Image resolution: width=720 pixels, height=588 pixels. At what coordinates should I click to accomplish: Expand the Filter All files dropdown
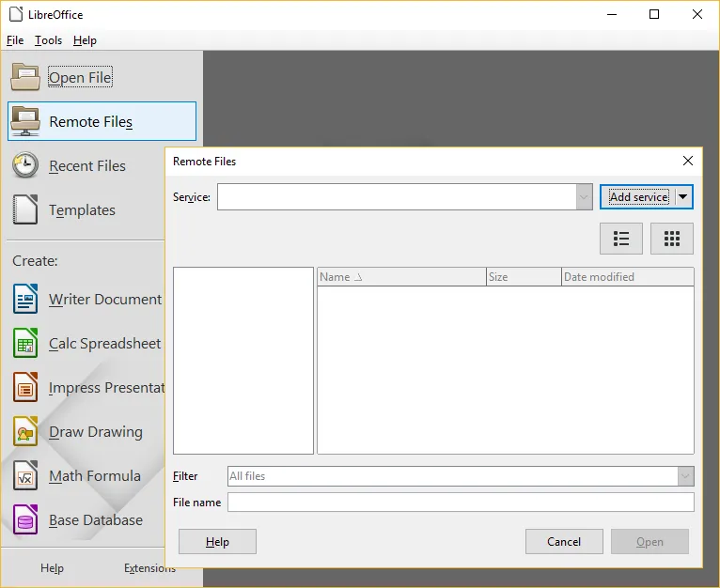click(x=685, y=476)
